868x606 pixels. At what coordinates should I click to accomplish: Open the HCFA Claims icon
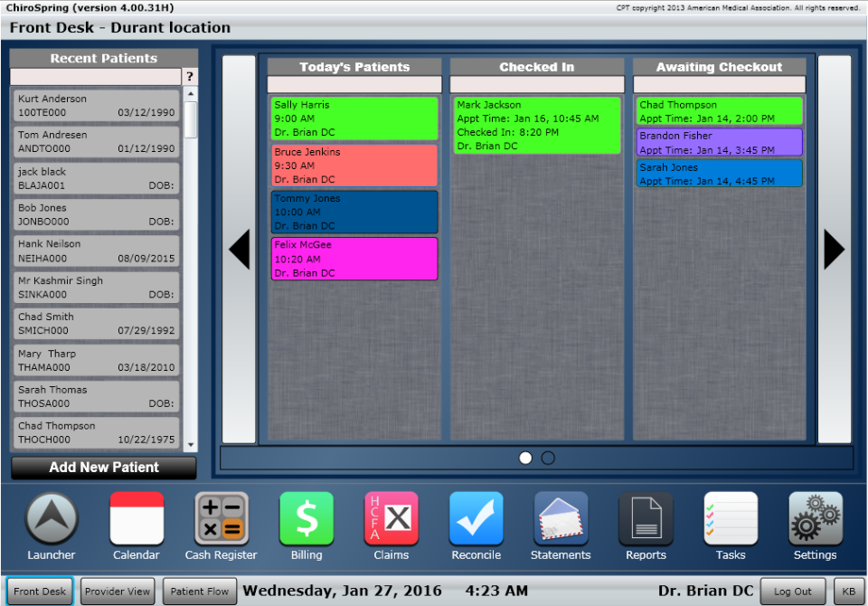point(392,519)
